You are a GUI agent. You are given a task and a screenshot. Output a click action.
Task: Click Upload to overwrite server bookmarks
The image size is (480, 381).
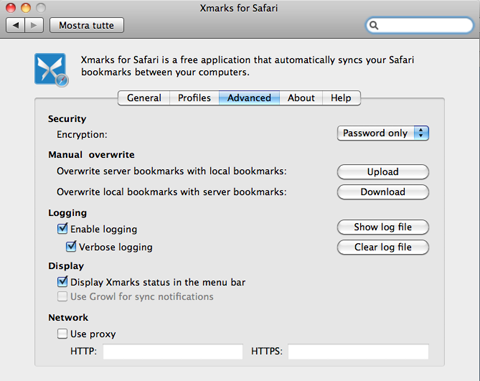pyautogui.click(x=383, y=172)
